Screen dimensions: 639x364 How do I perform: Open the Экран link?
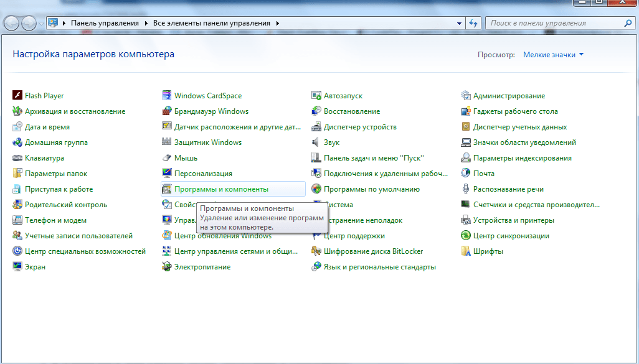tap(35, 267)
